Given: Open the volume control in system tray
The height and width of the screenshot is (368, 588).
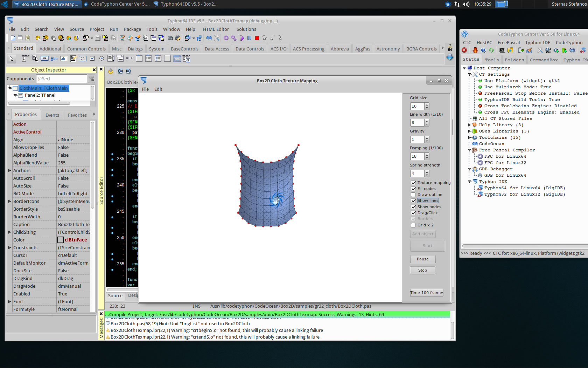Looking at the screenshot, I should [466, 4].
